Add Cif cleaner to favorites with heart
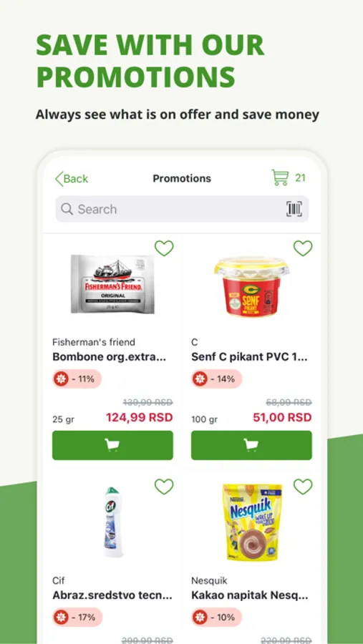 point(164,487)
